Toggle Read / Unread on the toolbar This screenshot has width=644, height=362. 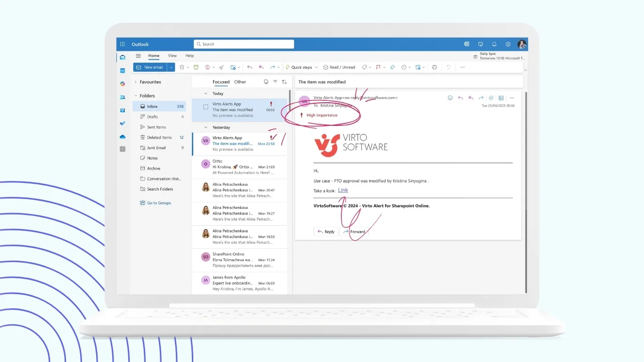pos(339,67)
